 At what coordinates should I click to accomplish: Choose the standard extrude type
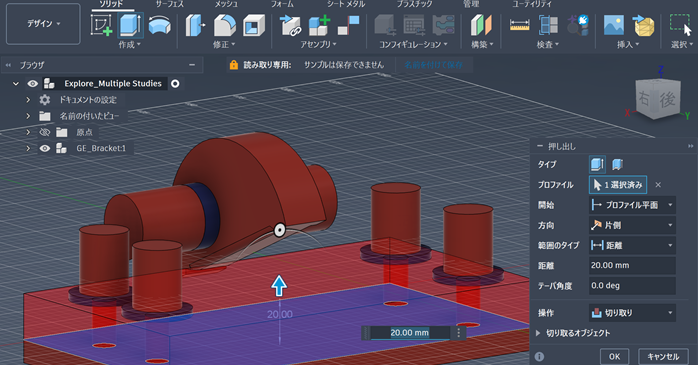pos(597,164)
